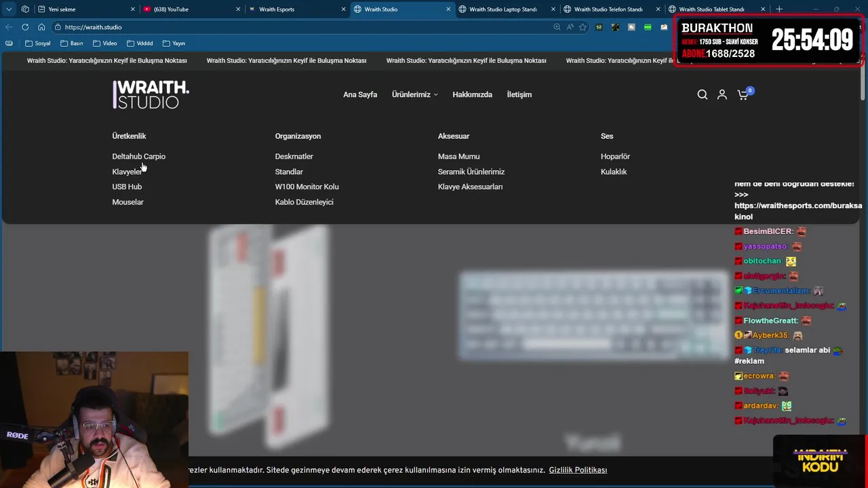The image size is (868, 488).
Task: Open the shopping cart icon
Action: pyautogui.click(x=743, y=95)
